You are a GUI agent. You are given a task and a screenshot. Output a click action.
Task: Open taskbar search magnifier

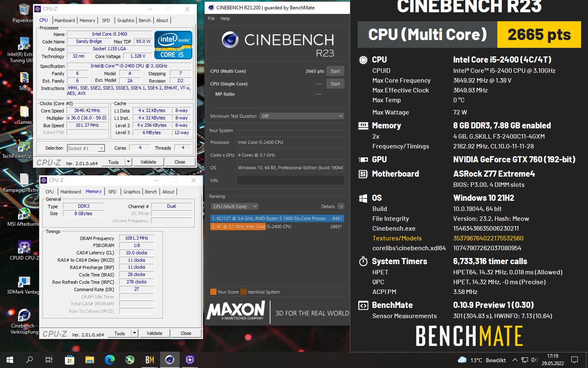(29, 360)
